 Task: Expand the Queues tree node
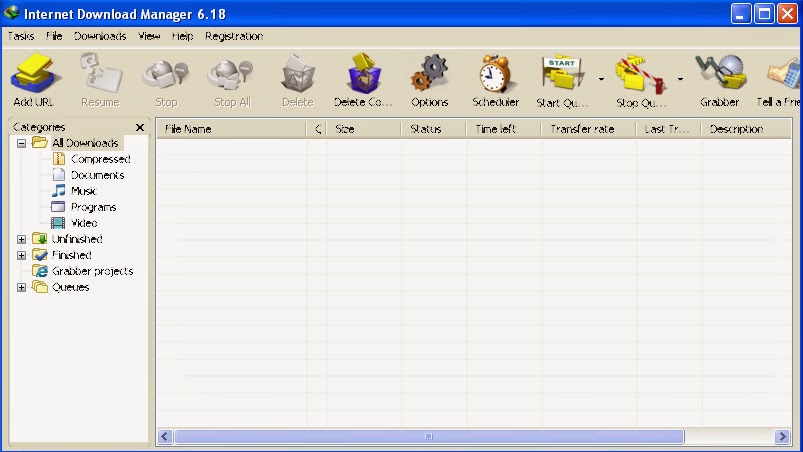(x=22, y=288)
